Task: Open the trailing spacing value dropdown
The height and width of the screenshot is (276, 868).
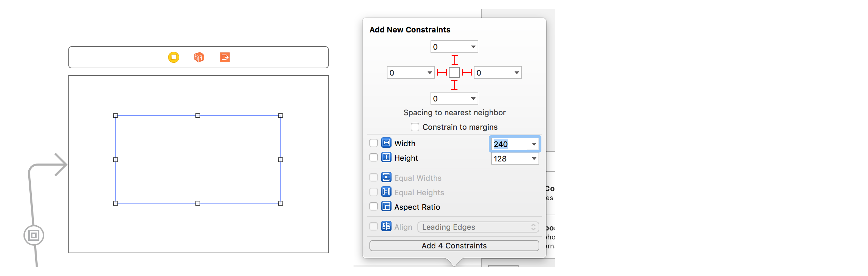Action: (x=517, y=73)
